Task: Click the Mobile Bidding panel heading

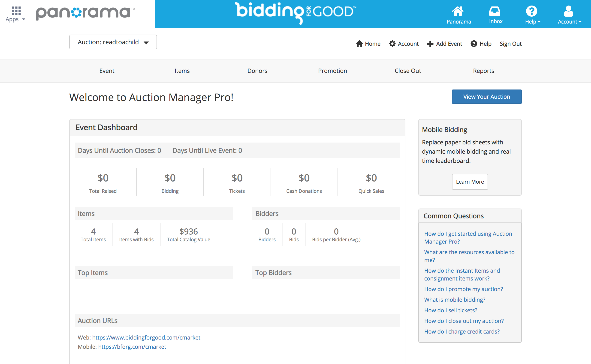Action: [x=444, y=129]
